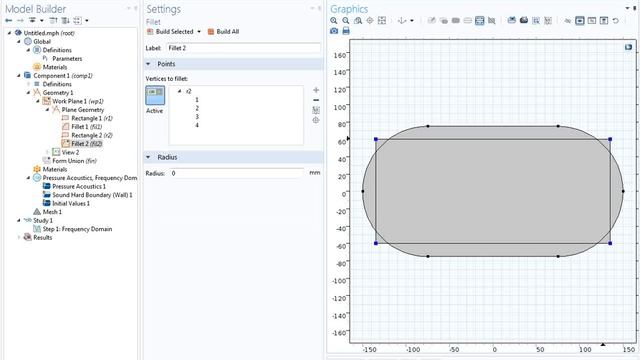Collapse the Radius section
This screenshot has width=640, height=360.
[x=149, y=157]
